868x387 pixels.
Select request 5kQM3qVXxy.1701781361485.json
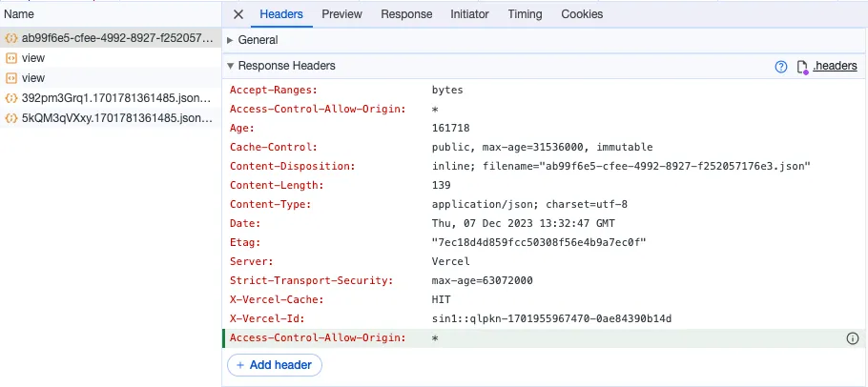pyautogui.click(x=111, y=118)
